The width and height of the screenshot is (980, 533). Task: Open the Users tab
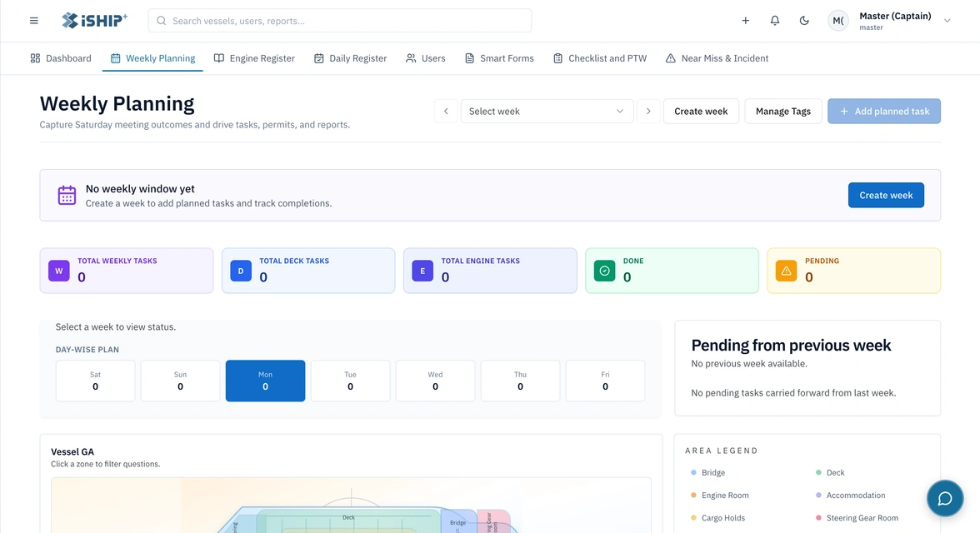click(x=425, y=58)
